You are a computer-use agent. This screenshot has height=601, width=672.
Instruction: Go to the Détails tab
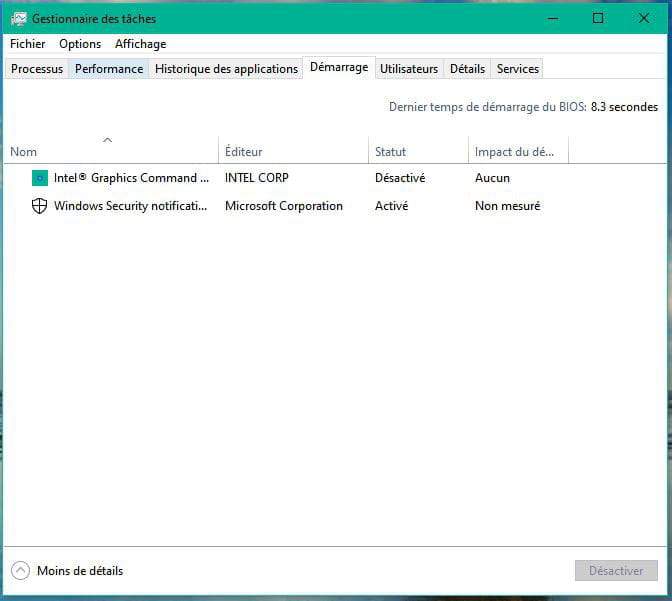pos(467,69)
